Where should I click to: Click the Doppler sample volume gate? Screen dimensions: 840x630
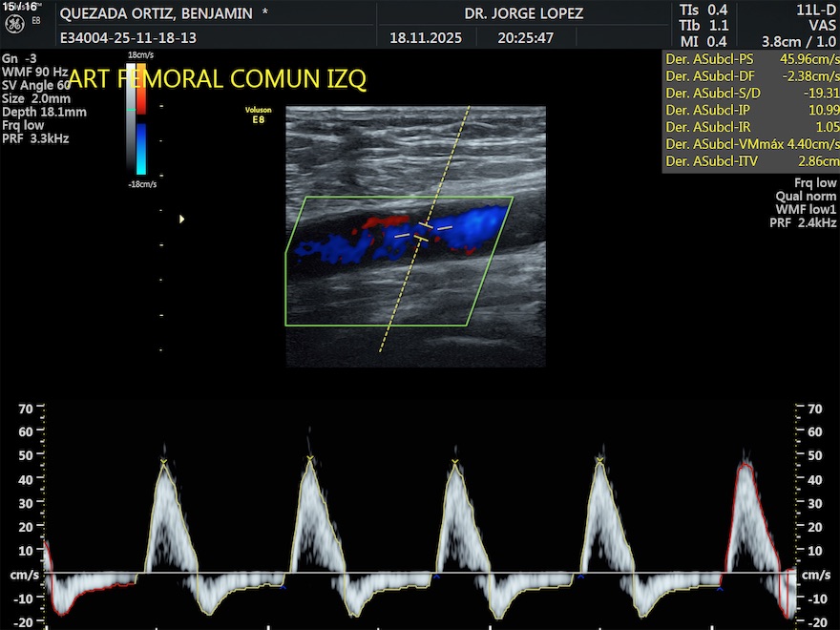[x=421, y=229]
